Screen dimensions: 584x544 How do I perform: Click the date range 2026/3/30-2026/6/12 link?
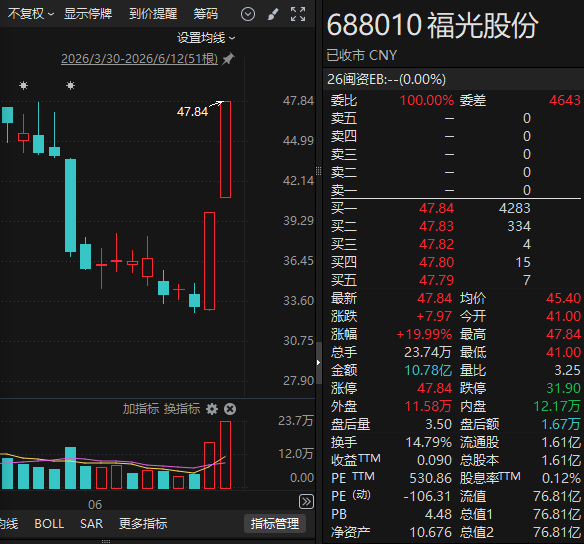click(x=139, y=59)
